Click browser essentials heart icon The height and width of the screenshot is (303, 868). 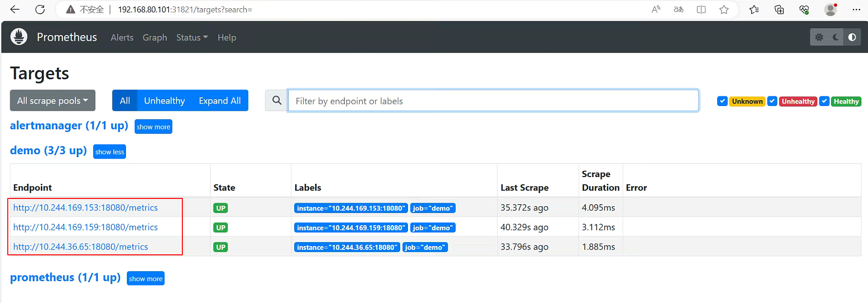point(804,9)
